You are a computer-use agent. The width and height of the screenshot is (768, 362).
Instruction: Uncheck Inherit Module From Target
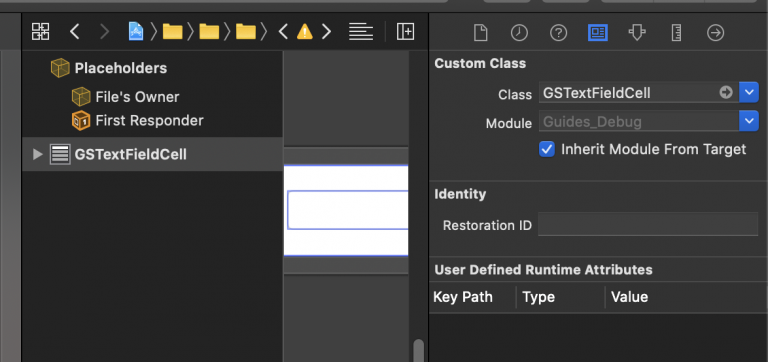tap(547, 149)
